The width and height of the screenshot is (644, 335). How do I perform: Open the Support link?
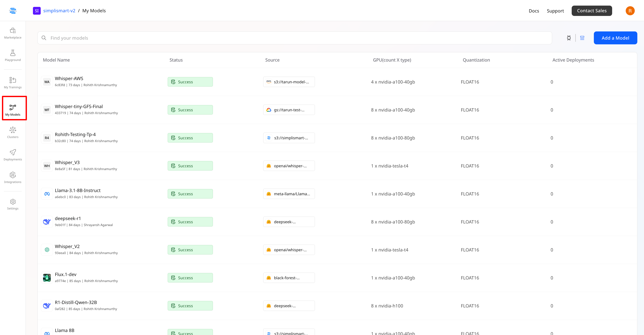point(555,11)
